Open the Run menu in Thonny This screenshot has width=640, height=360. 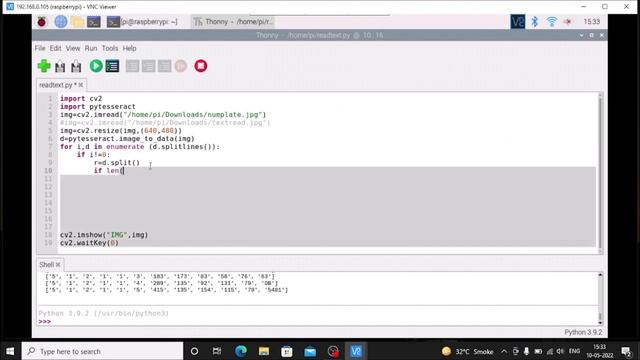point(91,48)
